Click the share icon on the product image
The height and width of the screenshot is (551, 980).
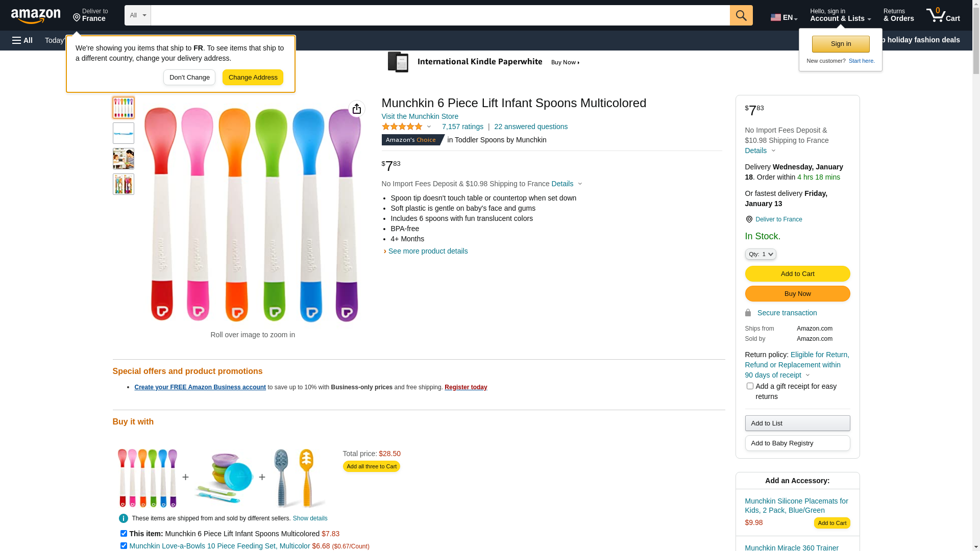357,109
